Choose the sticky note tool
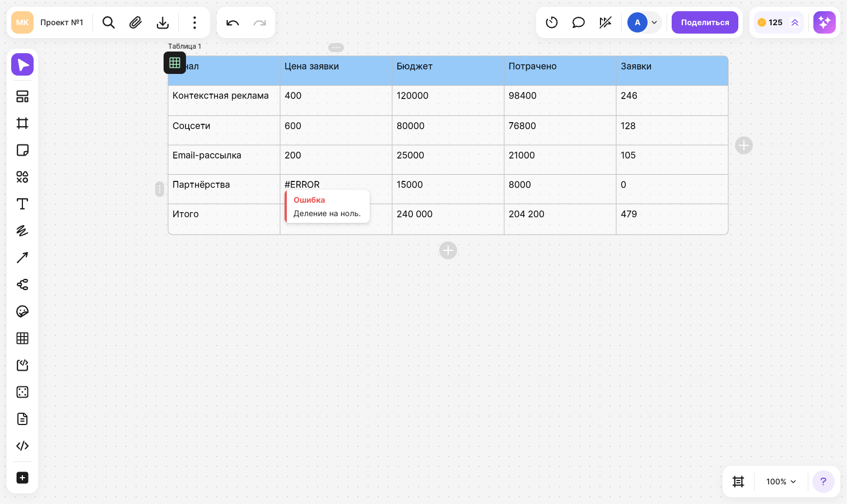The width and height of the screenshot is (847, 504). coord(22,150)
